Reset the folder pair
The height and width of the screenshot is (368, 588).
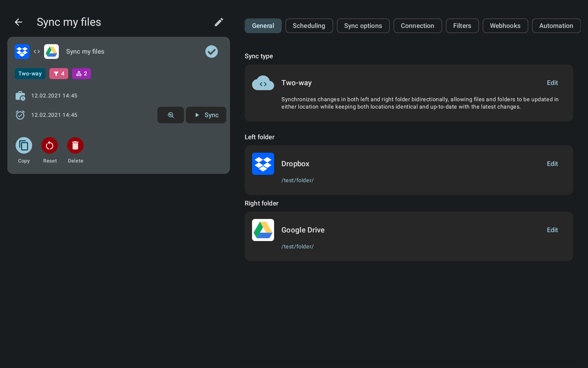[50, 145]
